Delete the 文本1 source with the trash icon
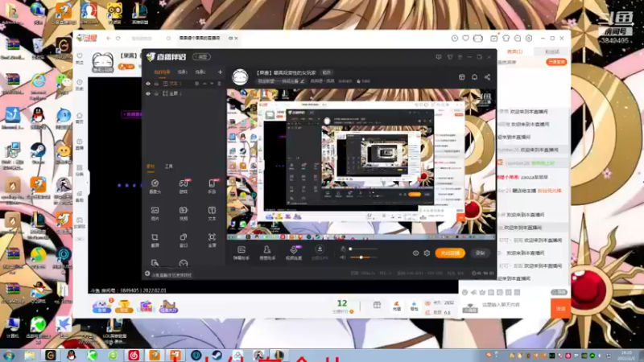Screen dimensions: 644x362 [x=219, y=84]
